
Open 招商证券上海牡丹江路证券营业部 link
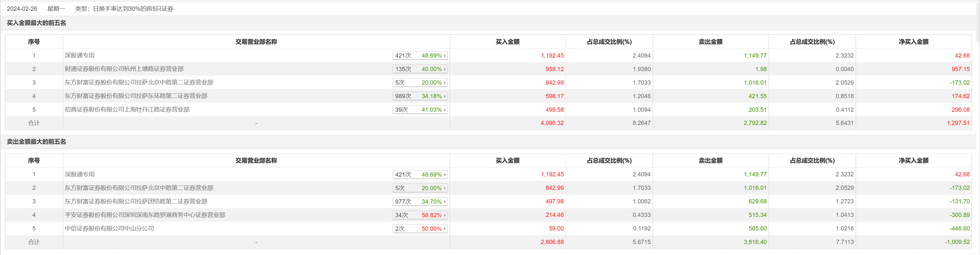coord(127,109)
